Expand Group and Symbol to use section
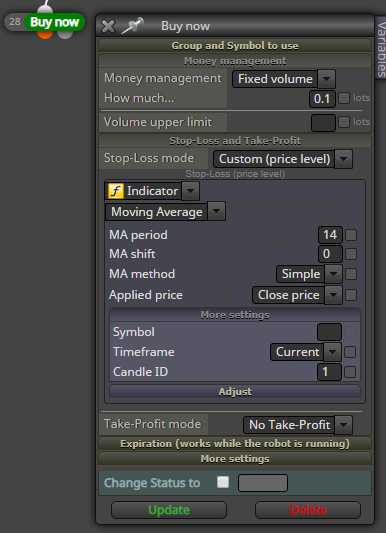This screenshot has width=386, height=533. 235,46
